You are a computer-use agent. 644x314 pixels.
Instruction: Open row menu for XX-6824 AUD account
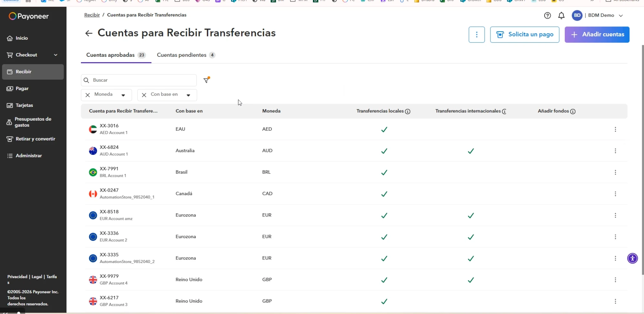(x=615, y=151)
